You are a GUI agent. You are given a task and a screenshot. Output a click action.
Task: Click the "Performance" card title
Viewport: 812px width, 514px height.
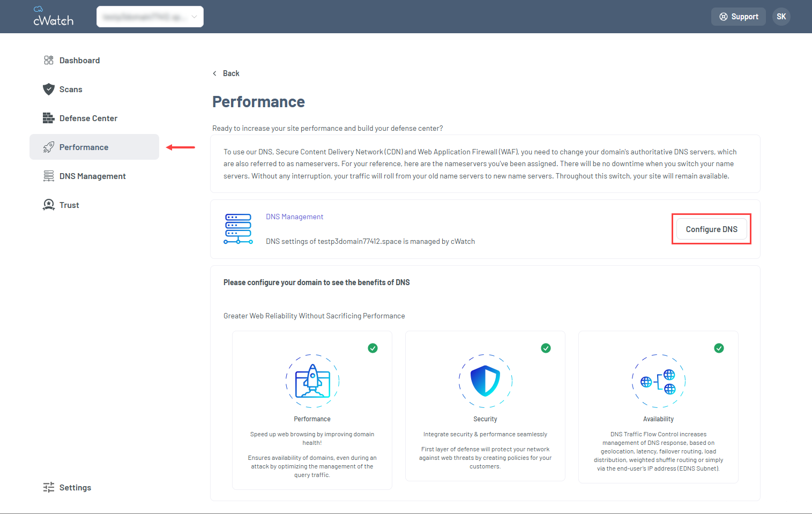coord(312,419)
